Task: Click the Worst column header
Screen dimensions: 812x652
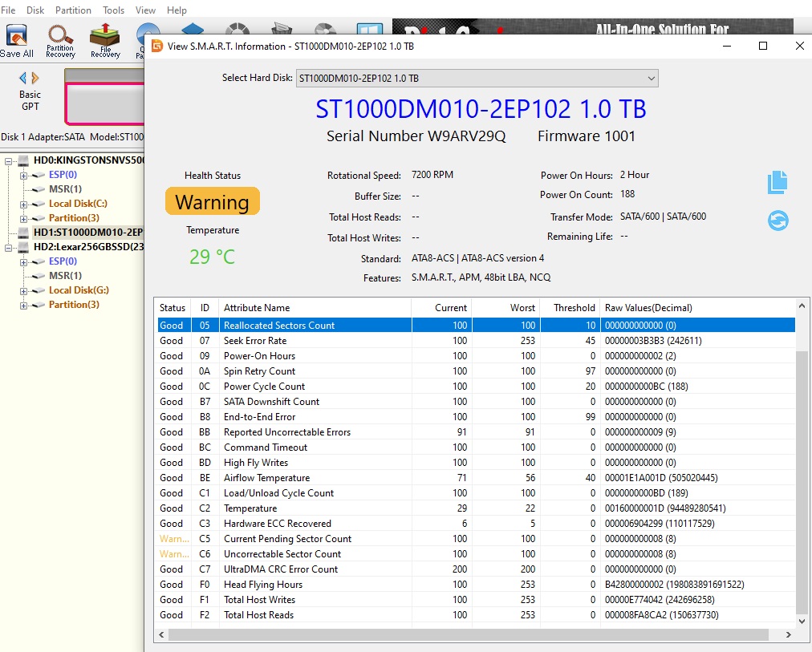Action: point(506,308)
